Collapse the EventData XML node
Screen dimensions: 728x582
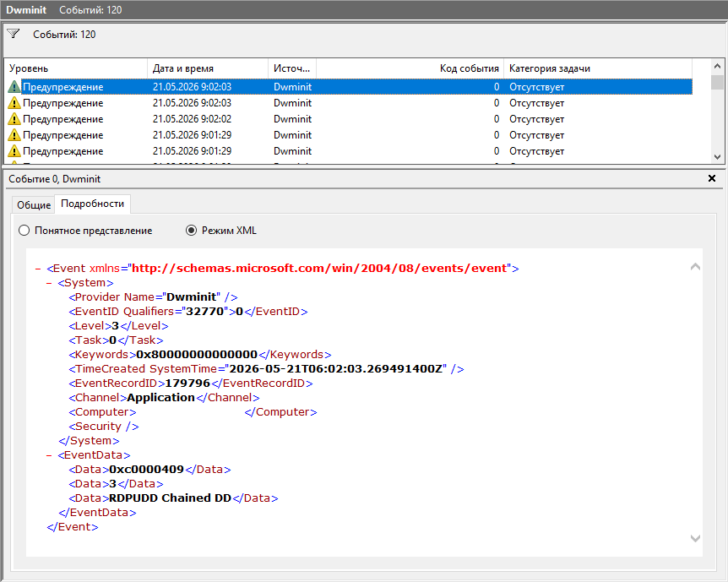49,455
